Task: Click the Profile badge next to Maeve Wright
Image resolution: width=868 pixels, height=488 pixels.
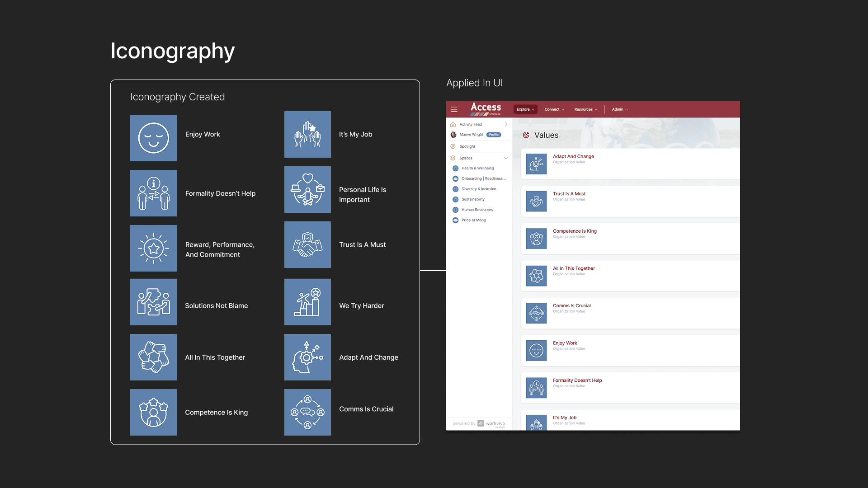Action: pos(494,135)
